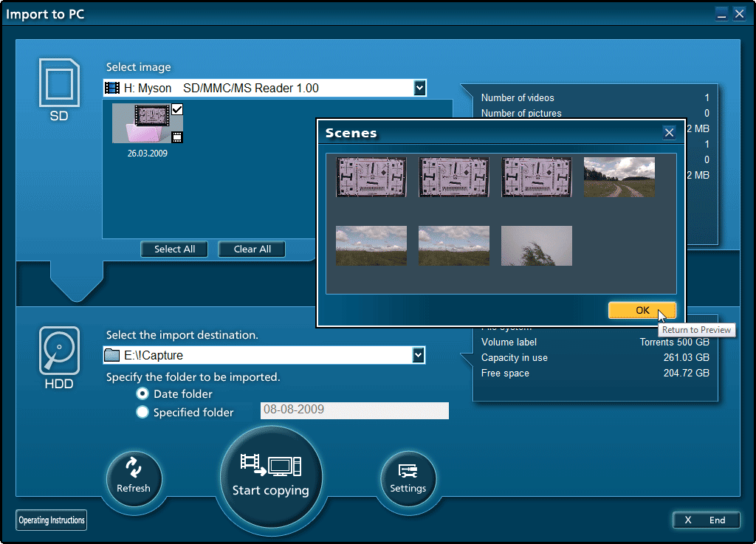Click the '261.03 GB' value
This screenshot has height=544, width=756.
pyautogui.click(x=686, y=357)
